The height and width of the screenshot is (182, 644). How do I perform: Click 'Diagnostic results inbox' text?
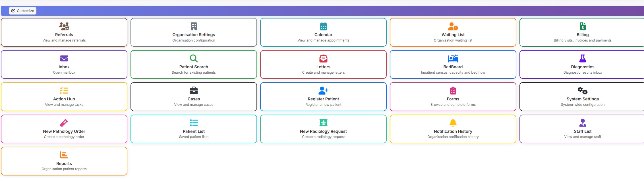(x=583, y=73)
